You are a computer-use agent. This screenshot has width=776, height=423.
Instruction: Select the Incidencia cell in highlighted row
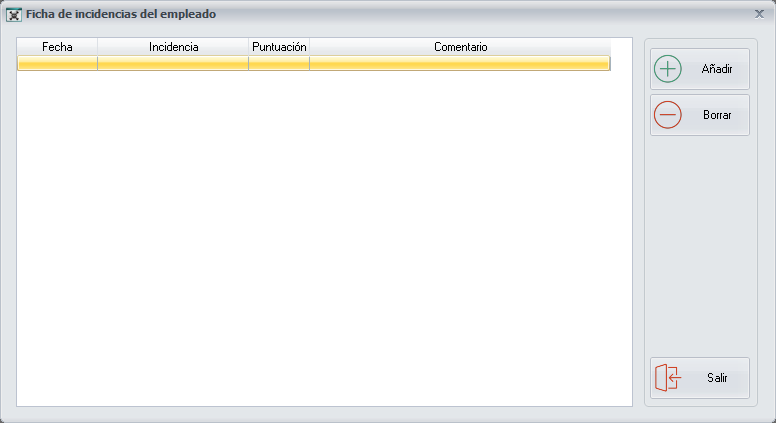173,63
